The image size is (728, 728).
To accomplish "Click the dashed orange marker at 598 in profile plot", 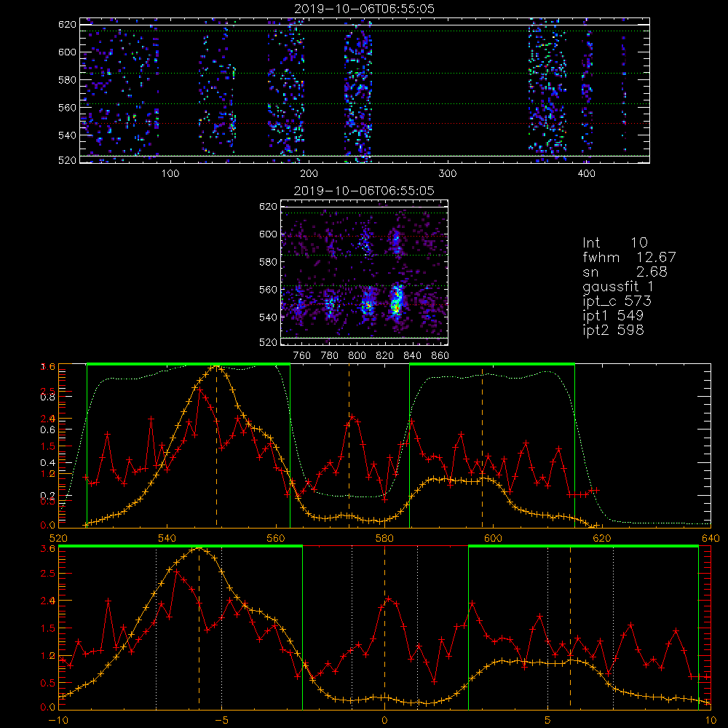I will [482, 446].
